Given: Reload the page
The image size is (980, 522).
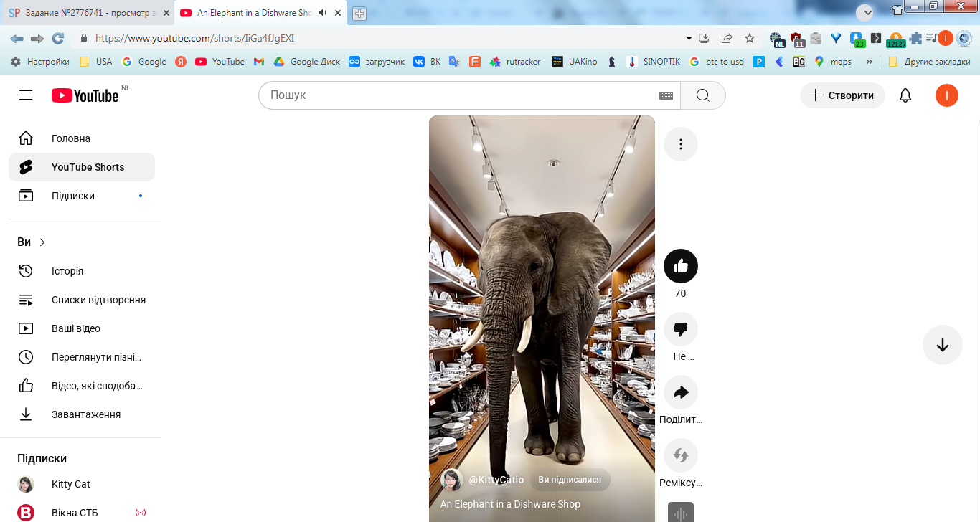Looking at the screenshot, I should pyautogui.click(x=58, y=38).
